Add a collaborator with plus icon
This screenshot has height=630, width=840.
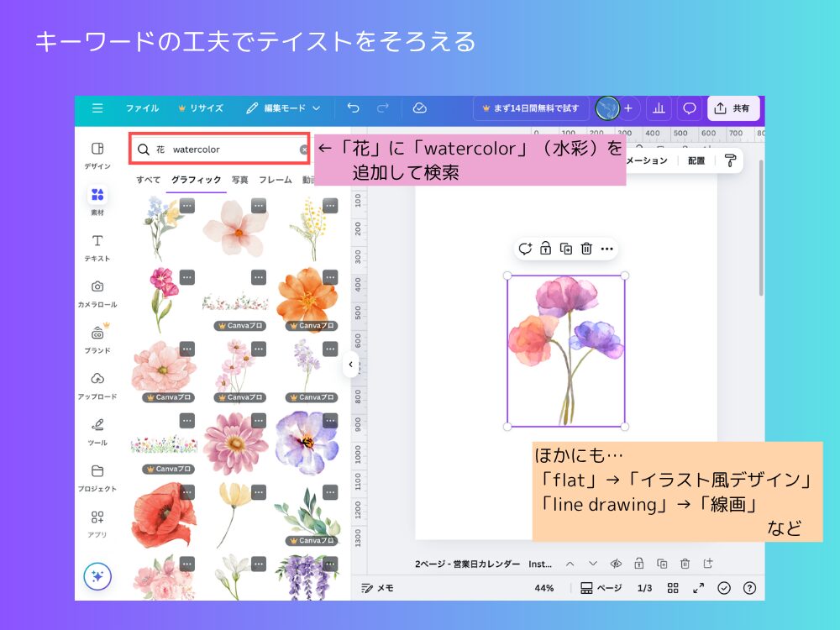tap(628, 108)
